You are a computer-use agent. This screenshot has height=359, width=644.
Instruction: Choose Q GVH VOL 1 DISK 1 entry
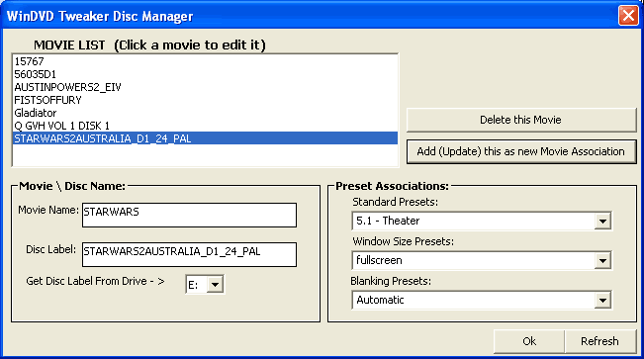(x=205, y=126)
